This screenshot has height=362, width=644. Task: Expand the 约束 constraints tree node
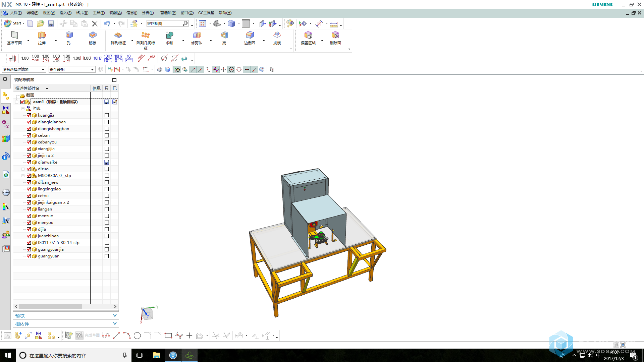click(23, 109)
